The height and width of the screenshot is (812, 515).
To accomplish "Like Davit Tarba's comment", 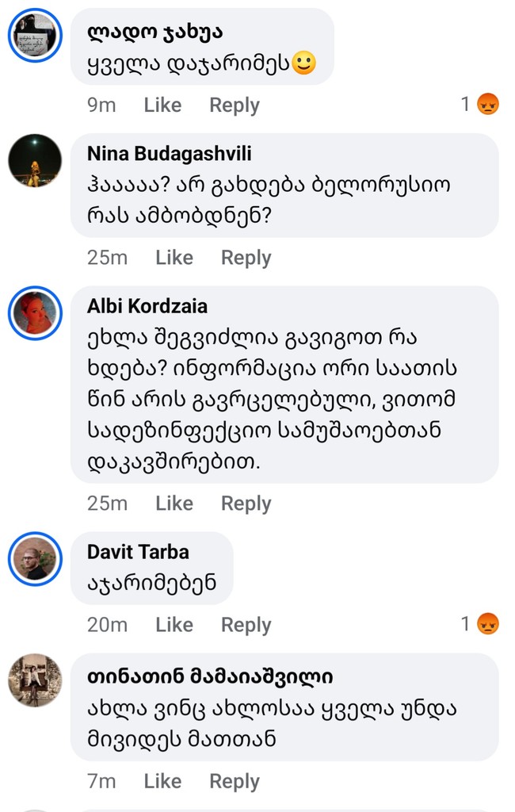I will pos(174,625).
